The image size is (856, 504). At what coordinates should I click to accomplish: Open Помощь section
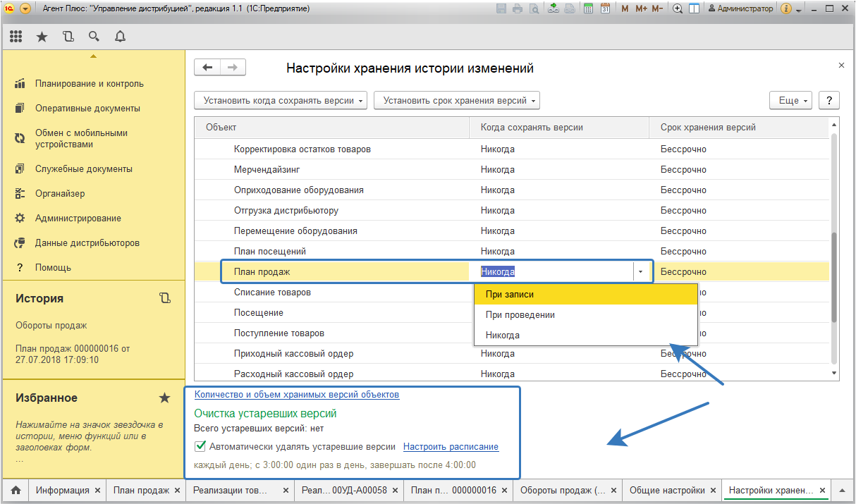click(53, 268)
